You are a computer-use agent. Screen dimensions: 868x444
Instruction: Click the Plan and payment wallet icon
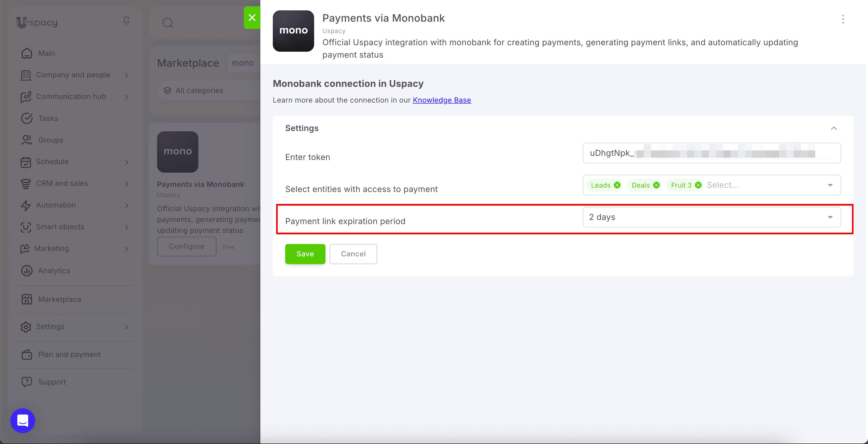[27, 354]
